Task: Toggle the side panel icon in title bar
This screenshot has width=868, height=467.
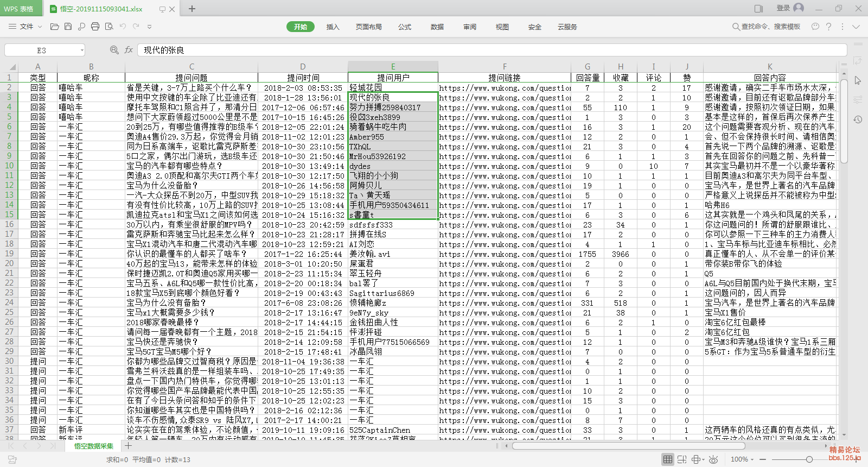Action: coord(758,8)
